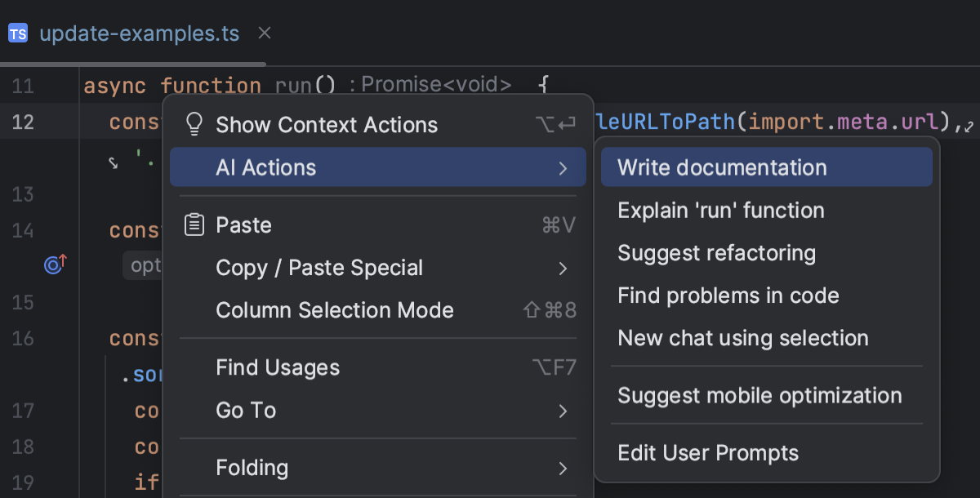The image size is (980, 498).
Task: Select Find Usages from the menu
Action: (277, 367)
